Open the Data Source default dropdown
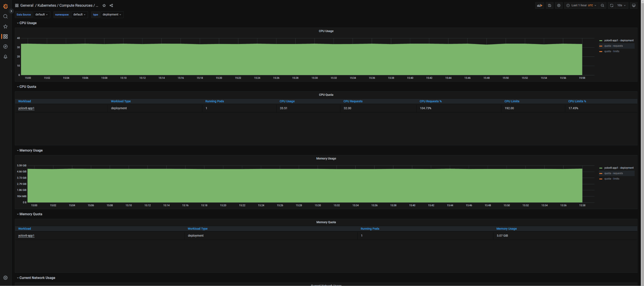644x286 pixels. tap(42, 14)
